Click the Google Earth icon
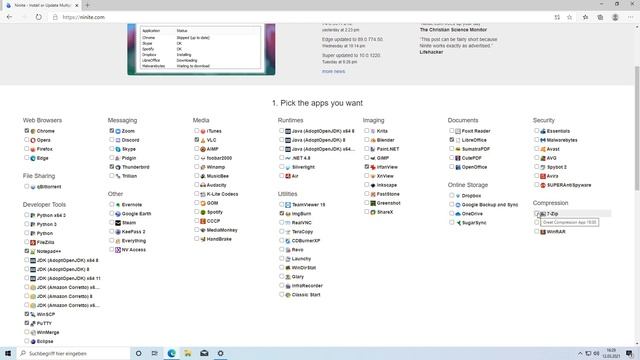640x360 pixels. point(118,214)
